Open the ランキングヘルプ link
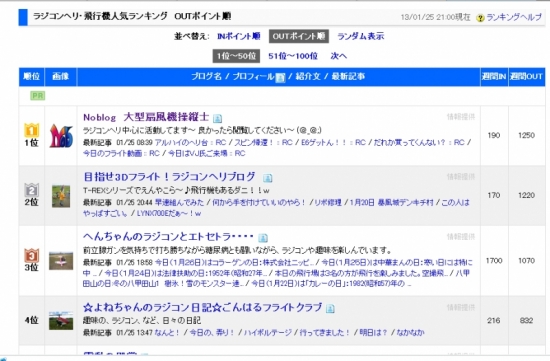This screenshot has width=550, height=361. click(x=514, y=17)
